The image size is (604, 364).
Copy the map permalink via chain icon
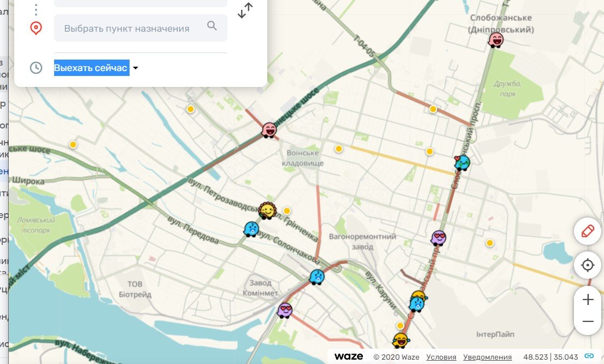pyautogui.click(x=589, y=356)
